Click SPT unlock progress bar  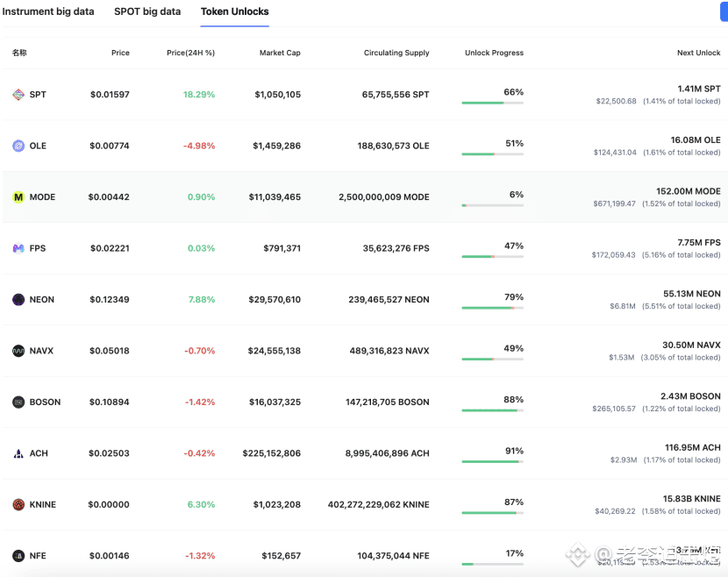pyautogui.click(x=492, y=103)
